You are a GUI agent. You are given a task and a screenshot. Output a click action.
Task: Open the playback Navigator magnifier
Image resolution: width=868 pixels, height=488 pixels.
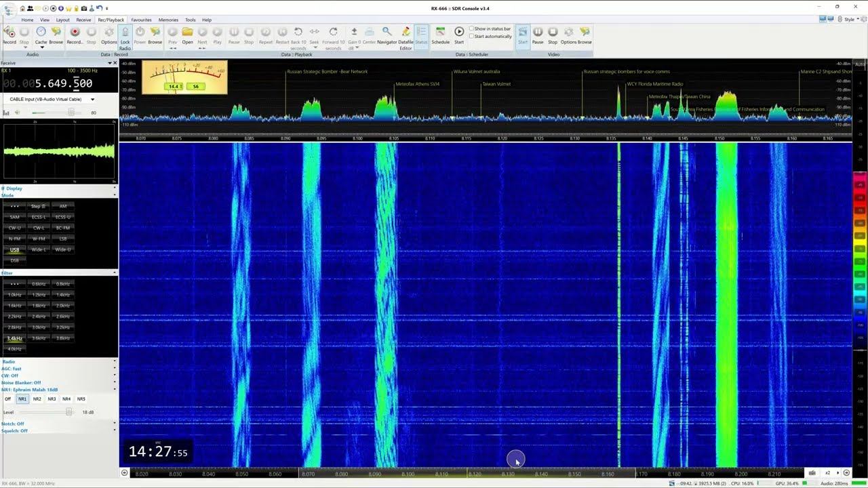(387, 35)
